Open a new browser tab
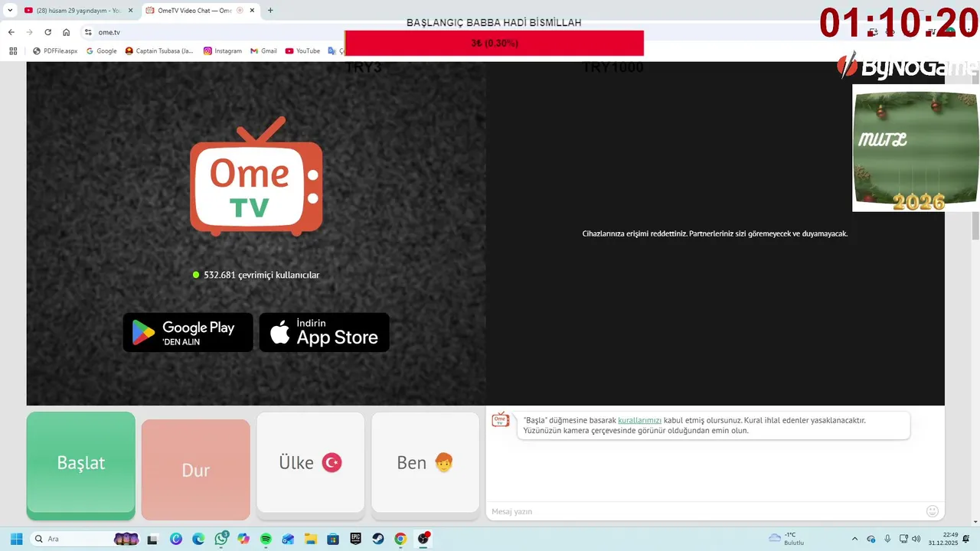The image size is (980, 551). tap(270, 11)
